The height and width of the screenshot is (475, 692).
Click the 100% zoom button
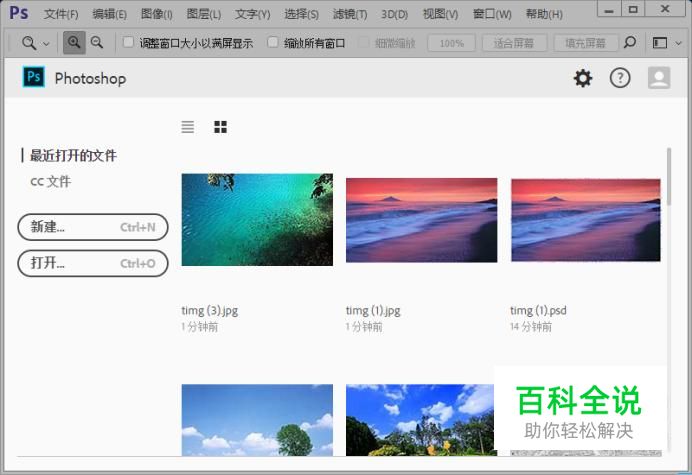[451, 43]
